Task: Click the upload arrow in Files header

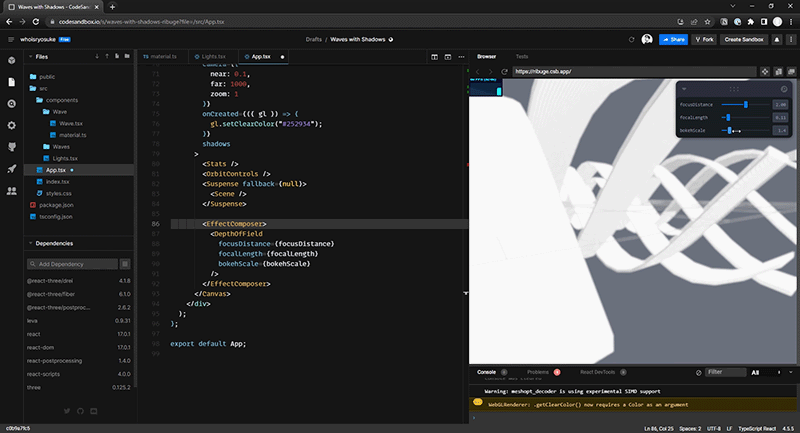Action: [x=107, y=56]
